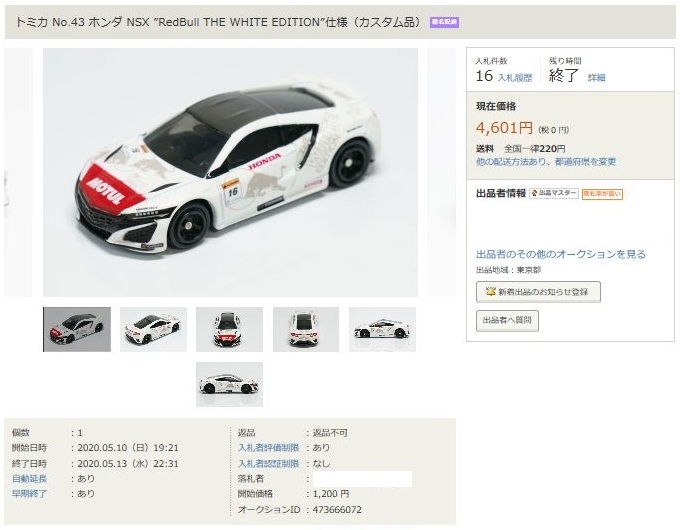Open the 入札者評価制限 link
Screen dimensions: 680x530
click(x=268, y=448)
